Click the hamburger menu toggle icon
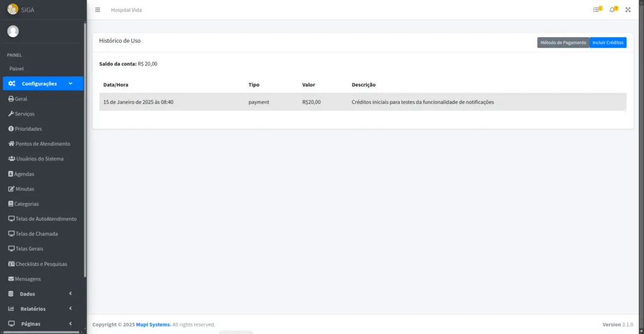 [97, 10]
